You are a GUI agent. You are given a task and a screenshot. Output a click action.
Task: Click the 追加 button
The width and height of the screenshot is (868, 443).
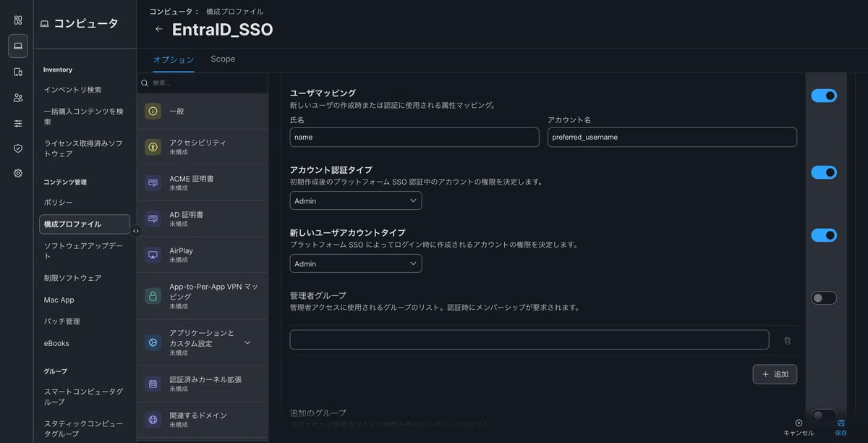[x=775, y=374]
